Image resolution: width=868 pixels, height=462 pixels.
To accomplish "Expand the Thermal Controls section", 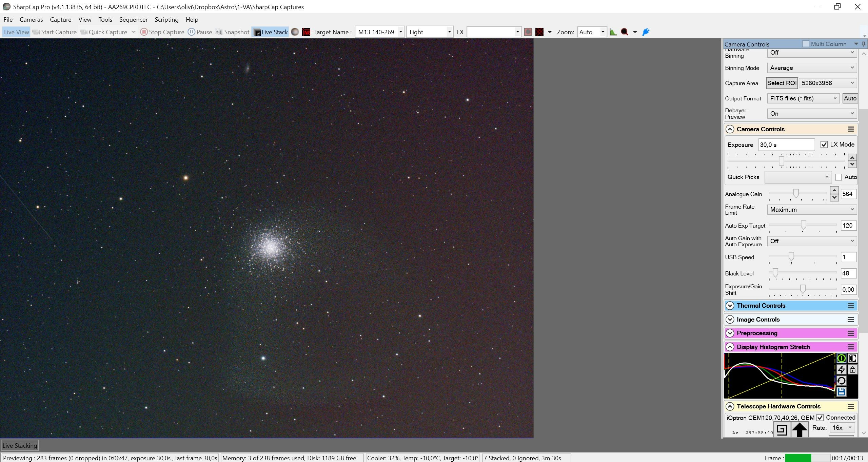I will pos(791,306).
